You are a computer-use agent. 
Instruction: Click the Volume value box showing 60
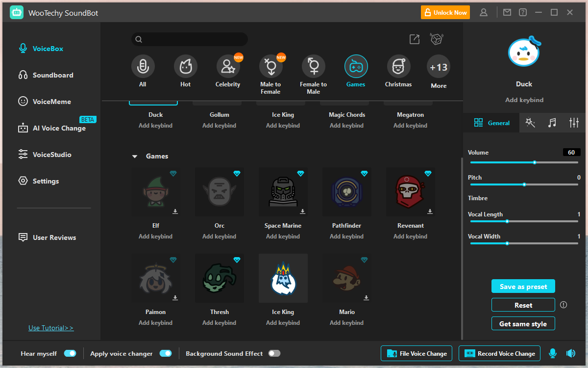click(571, 153)
